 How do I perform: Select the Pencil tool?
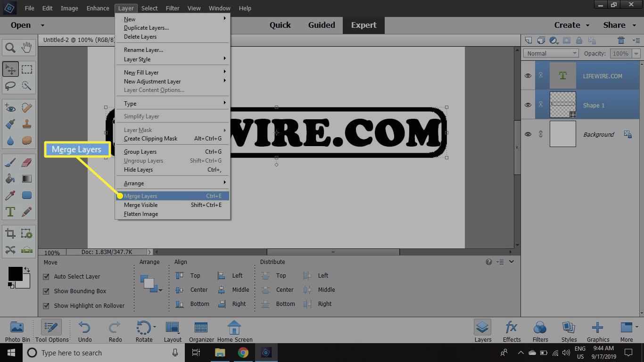27,212
